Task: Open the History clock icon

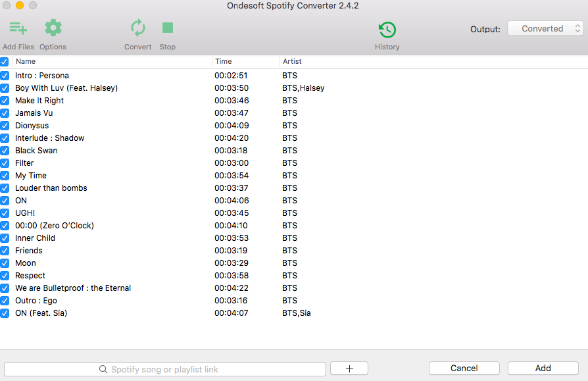Action: 387,30
